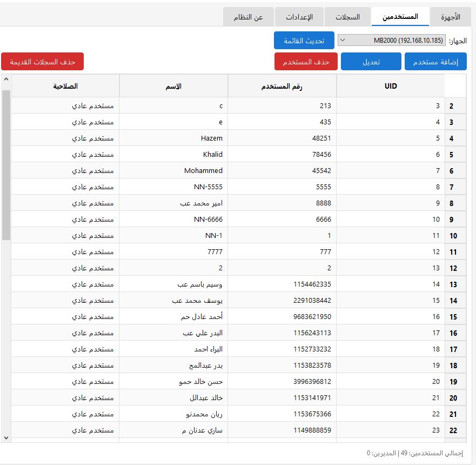Click the تحديث القائمة button
Image resolution: width=476 pixels, height=465 pixels.
304,41
